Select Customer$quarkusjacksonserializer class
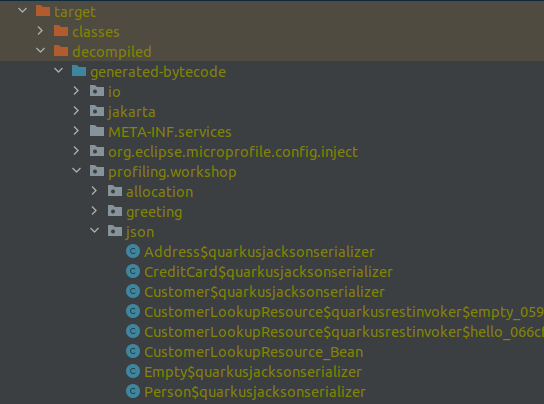Screen dimensions: 544x404 264,292
